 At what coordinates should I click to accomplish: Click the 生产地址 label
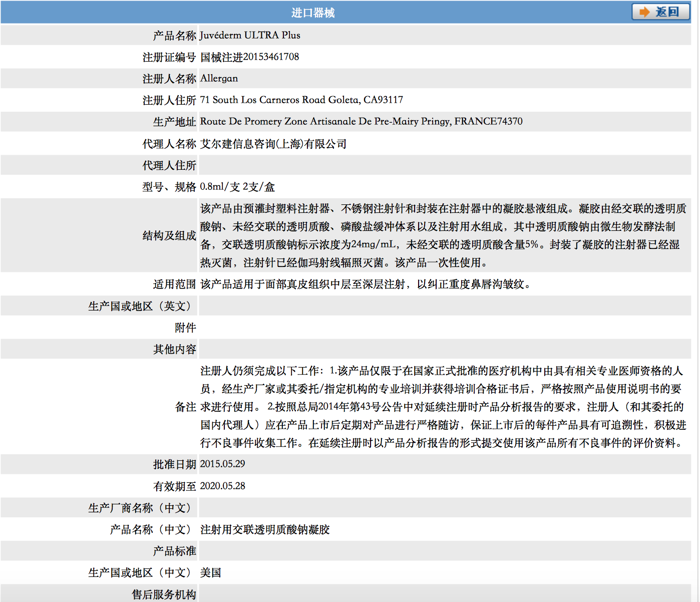click(175, 122)
